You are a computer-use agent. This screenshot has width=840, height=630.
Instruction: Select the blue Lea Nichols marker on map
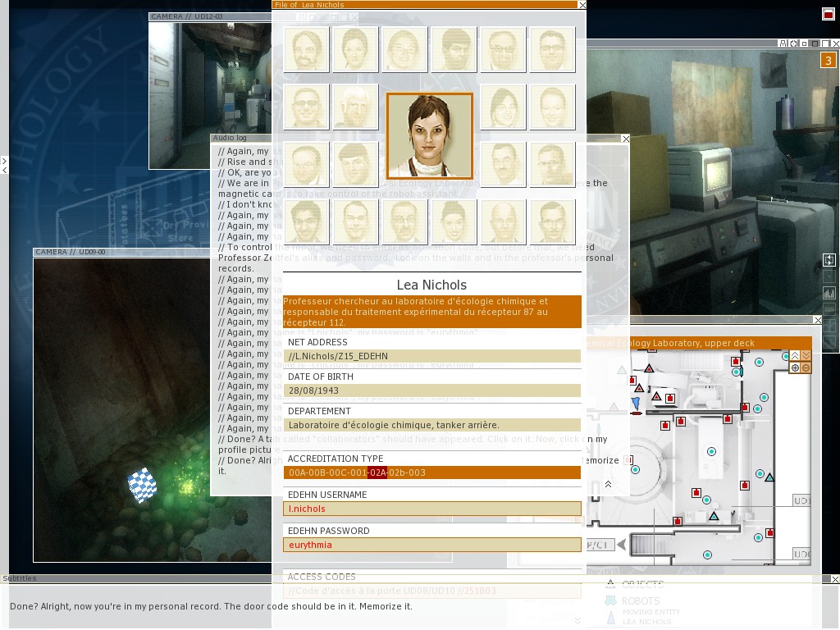point(636,403)
